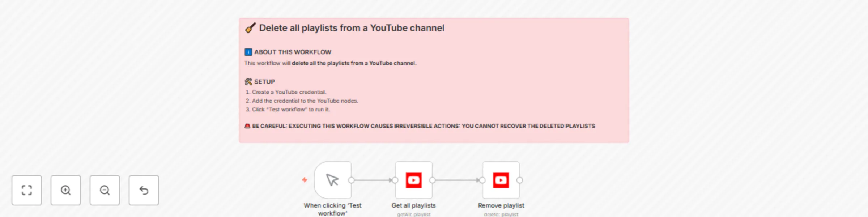Click the description 'This workflow will delete all the playlists'
868x217 pixels.
click(x=330, y=63)
